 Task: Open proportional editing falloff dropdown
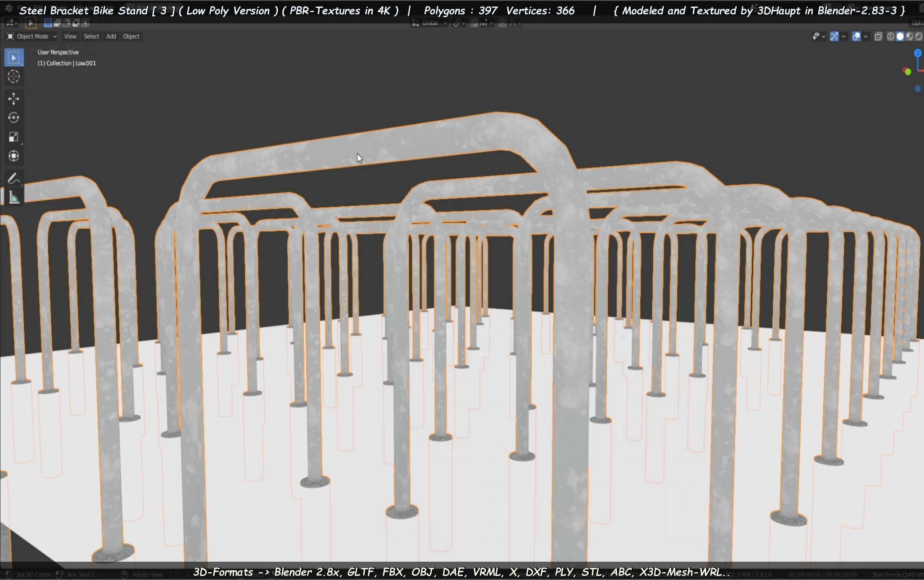click(x=515, y=23)
